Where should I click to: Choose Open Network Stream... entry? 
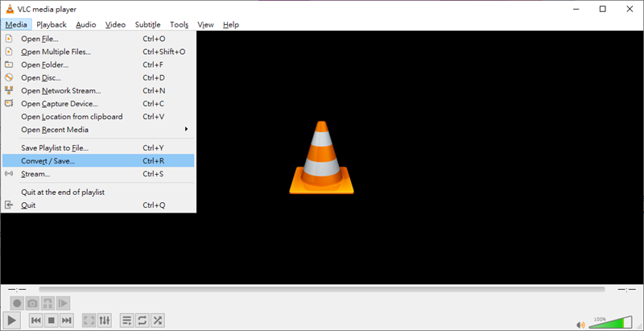coord(98,91)
